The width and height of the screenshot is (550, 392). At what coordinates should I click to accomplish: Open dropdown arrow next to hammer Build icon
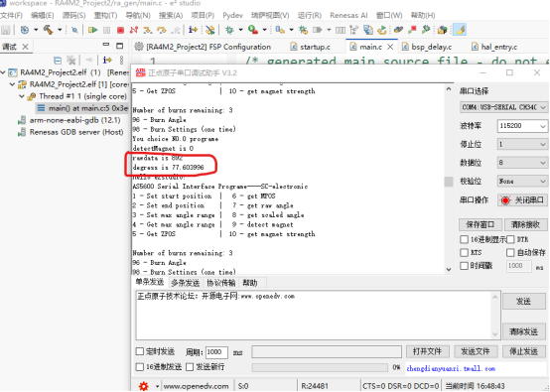(60, 30)
